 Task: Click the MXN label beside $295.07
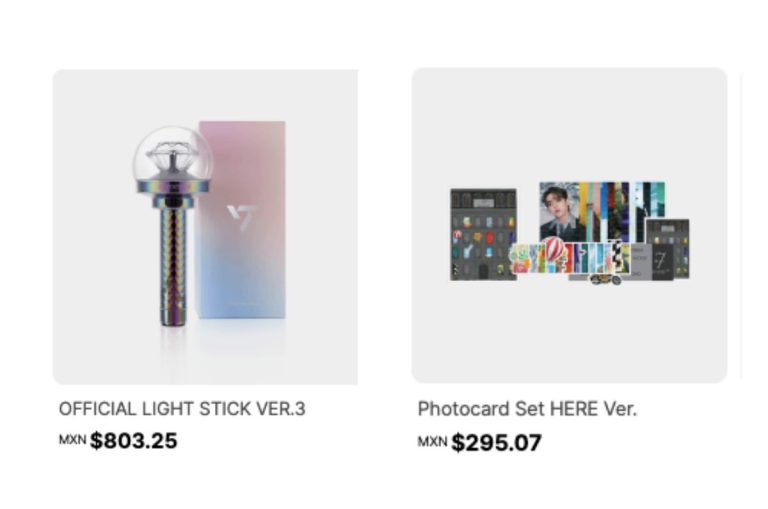[x=432, y=441]
